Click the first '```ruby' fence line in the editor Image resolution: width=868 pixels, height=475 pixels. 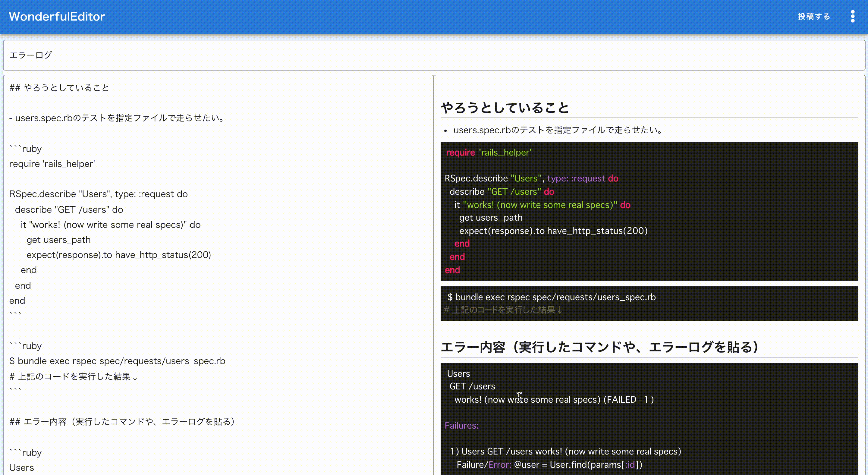coord(26,149)
